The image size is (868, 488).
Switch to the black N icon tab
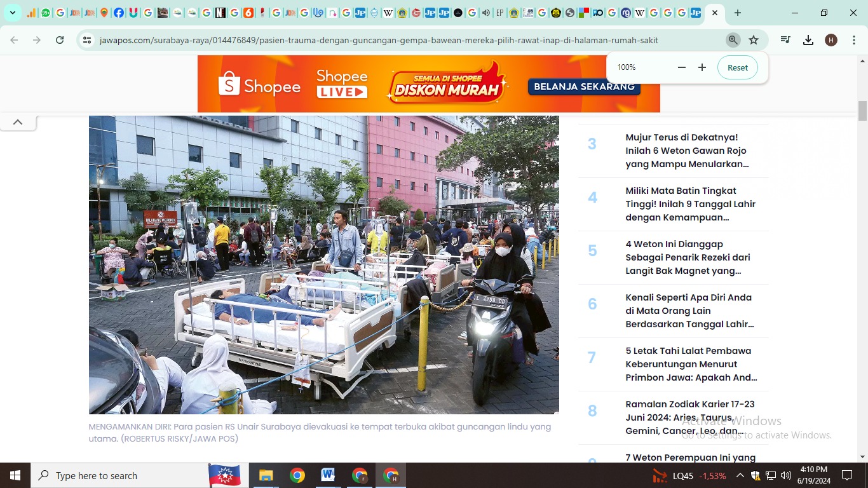tap(220, 13)
